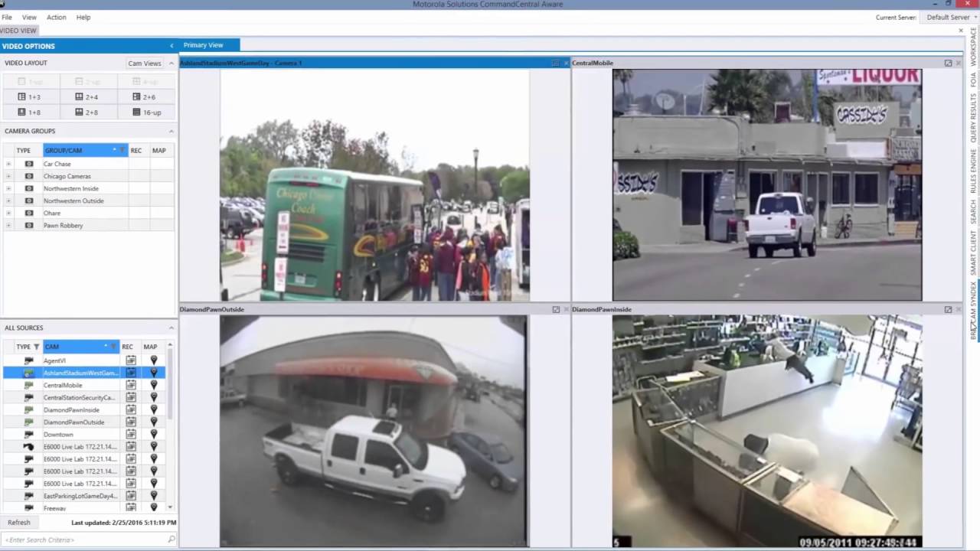This screenshot has width=980, height=551.
Task: Click the search magnifier icon
Action: tap(171, 540)
